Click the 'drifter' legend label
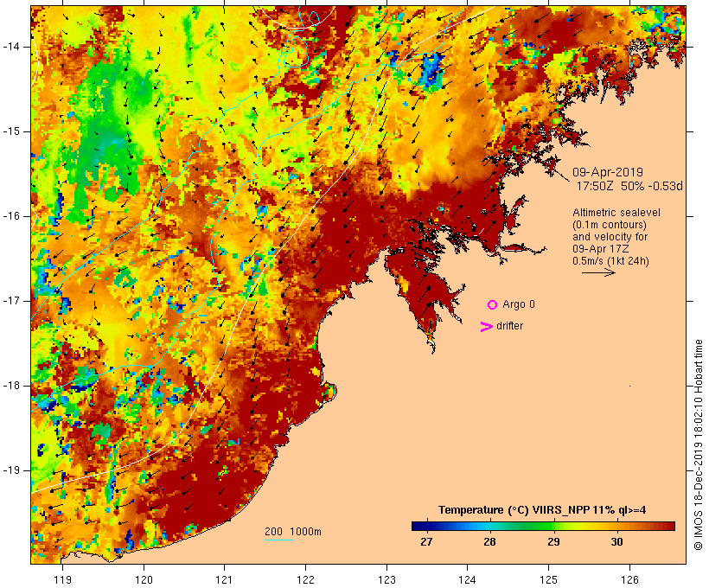Image resolution: width=709 pixels, height=588 pixels. pos(509,326)
